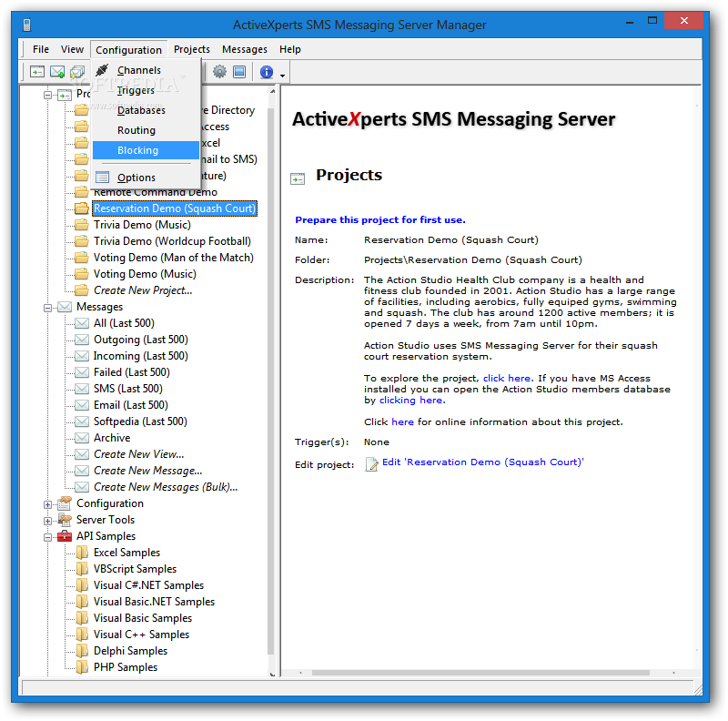Image resolution: width=728 pixels, height=721 pixels.
Task: Expand the Server Tools tree node
Action: (x=47, y=521)
